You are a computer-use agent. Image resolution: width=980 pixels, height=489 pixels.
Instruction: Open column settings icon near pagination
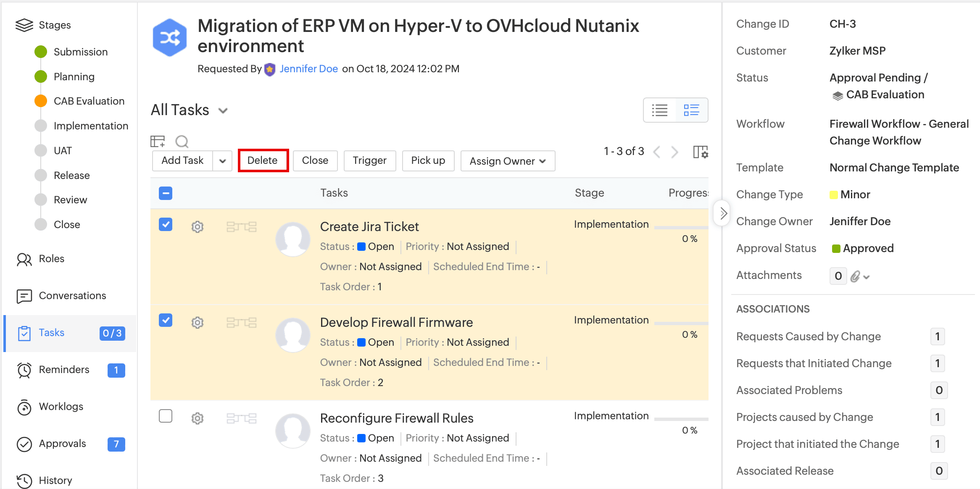coord(700,152)
